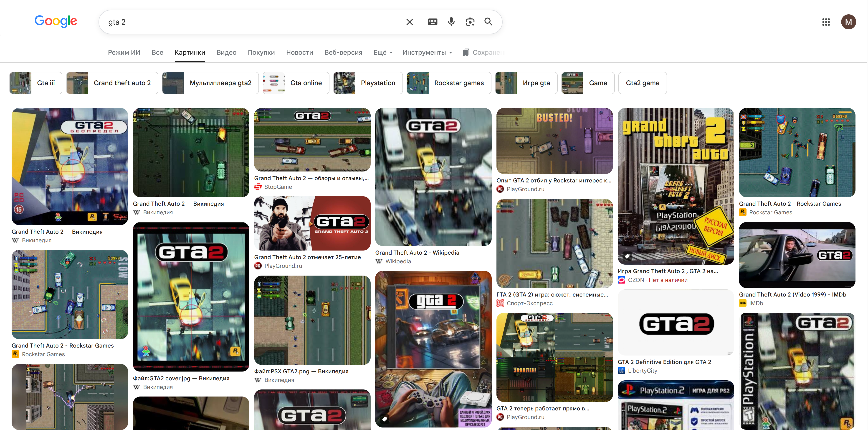Open the Google apps grid

pos(825,22)
